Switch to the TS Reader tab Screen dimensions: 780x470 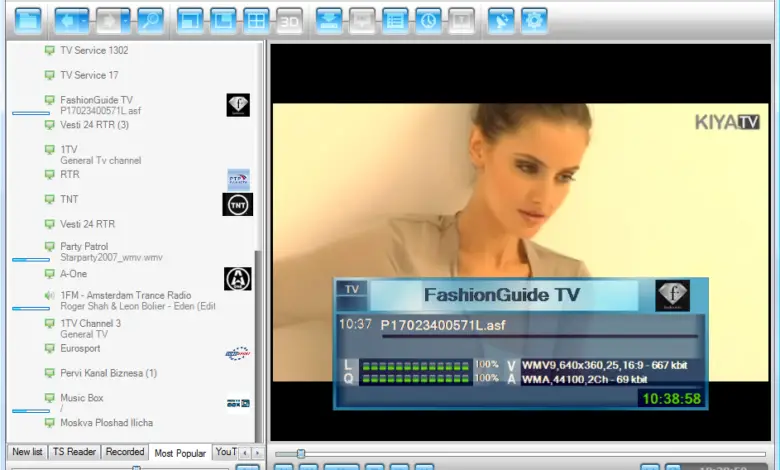(74, 452)
